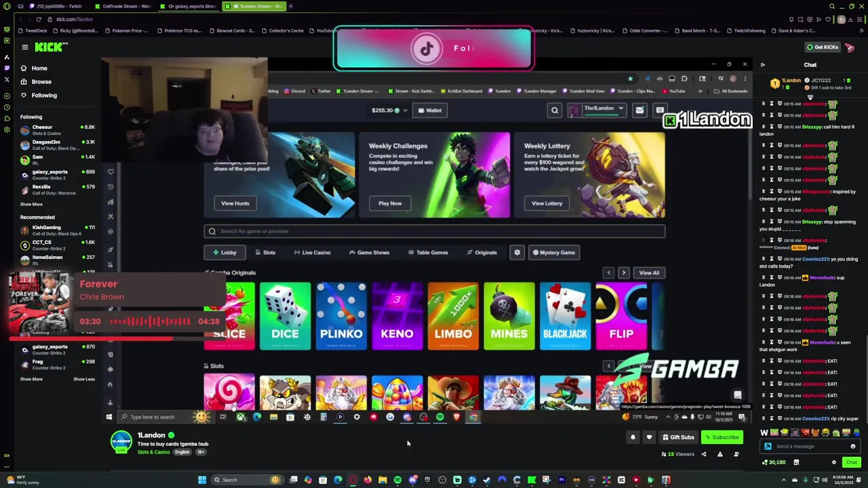Image resolution: width=868 pixels, height=488 pixels.
Task: Open CCT_CS recommended channel
Action: (x=58, y=245)
